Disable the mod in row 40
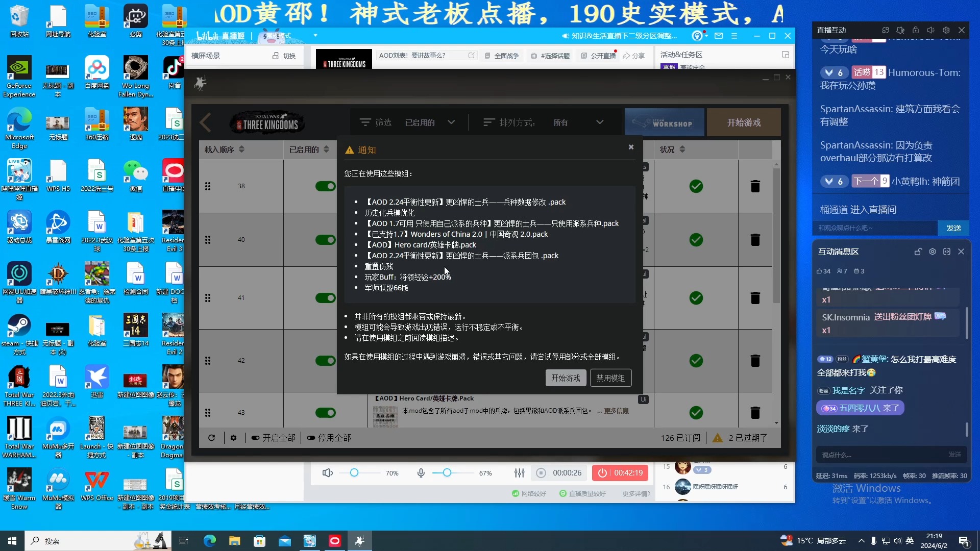Screen dimensions: 980x551 (x=325, y=240)
